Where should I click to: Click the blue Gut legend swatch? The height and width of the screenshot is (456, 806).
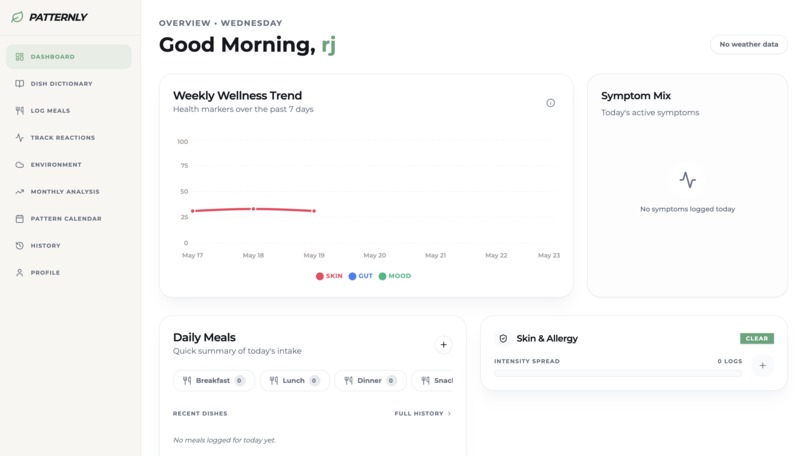[353, 276]
